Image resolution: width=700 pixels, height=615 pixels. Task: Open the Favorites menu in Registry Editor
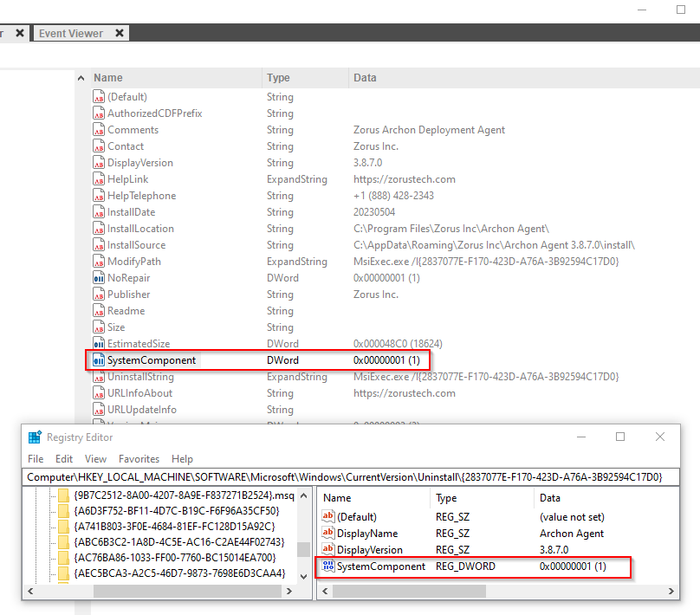coord(139,459)
